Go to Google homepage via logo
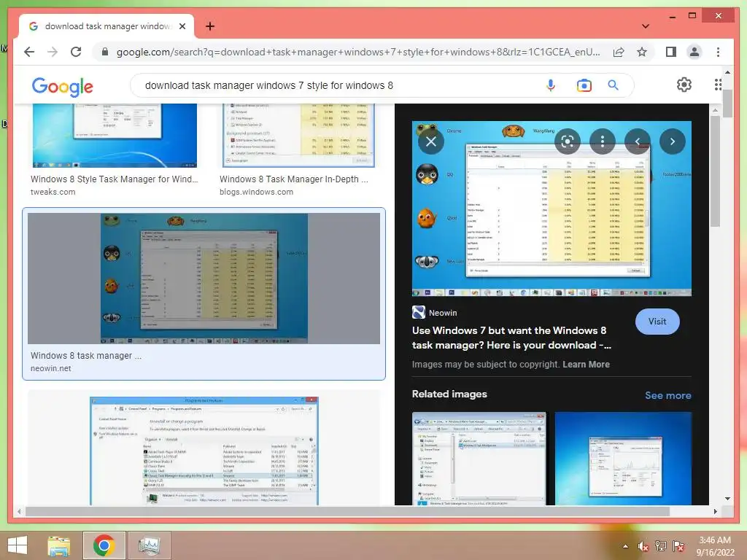Viewport: 747px width, 560px height. click(x=63, y=87)
